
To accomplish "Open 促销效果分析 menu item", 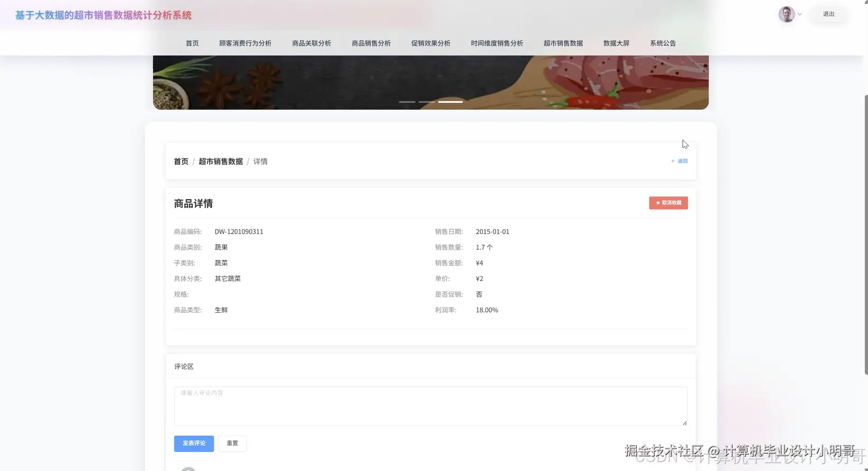I will [431, 43].
